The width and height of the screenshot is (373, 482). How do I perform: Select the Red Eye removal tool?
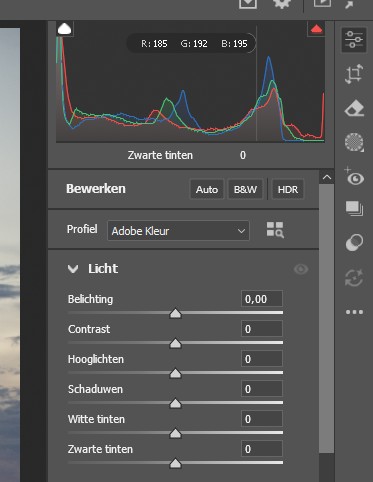(354, 177)
